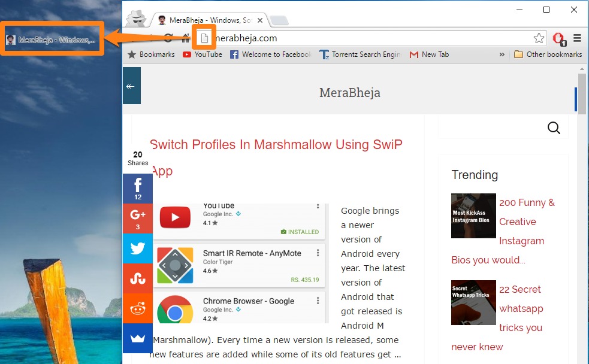Bookmark this page with the star icon
589x364 pixels.
(539, 38)
